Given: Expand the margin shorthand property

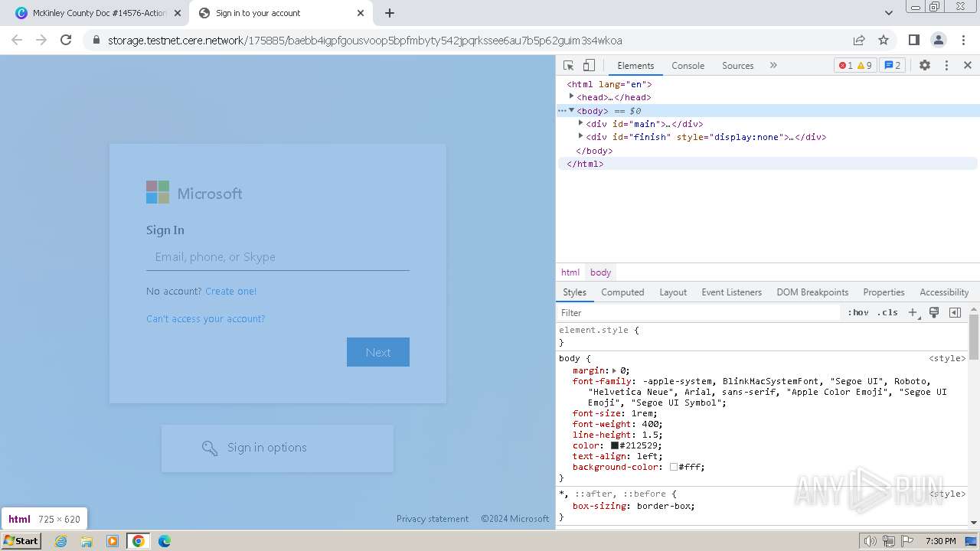Looking at the screenshot, I should click(x=614, y=370).
